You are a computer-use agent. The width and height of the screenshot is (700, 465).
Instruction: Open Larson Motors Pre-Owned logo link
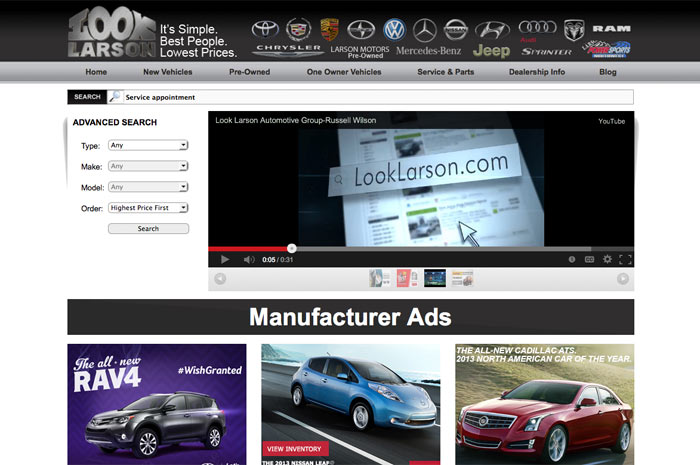[360, 52]
